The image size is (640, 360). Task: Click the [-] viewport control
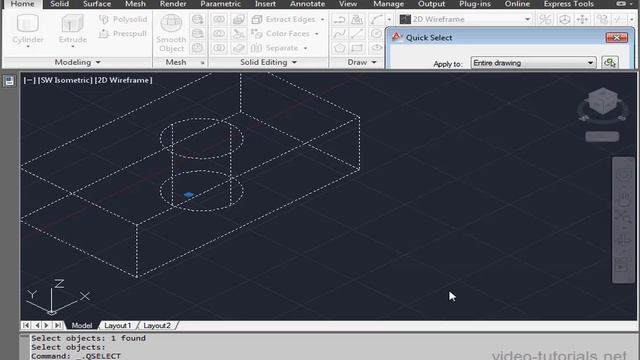coord(29,80)
